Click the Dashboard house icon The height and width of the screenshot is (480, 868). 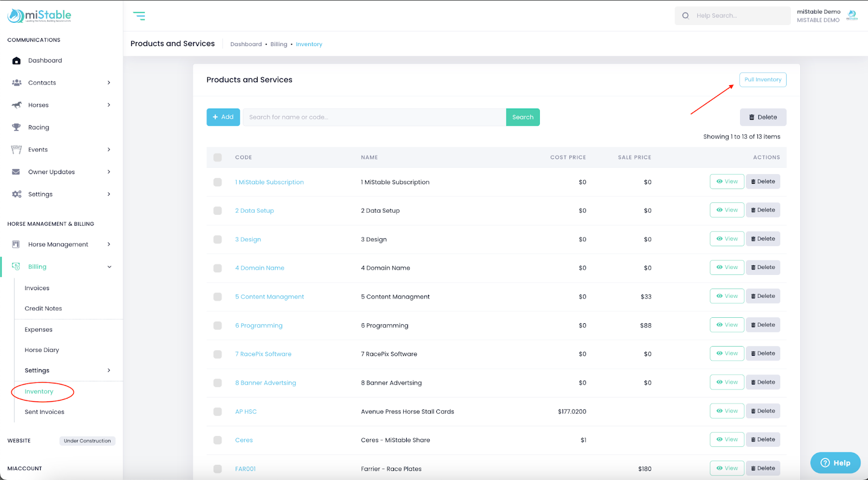coord(16,61)
